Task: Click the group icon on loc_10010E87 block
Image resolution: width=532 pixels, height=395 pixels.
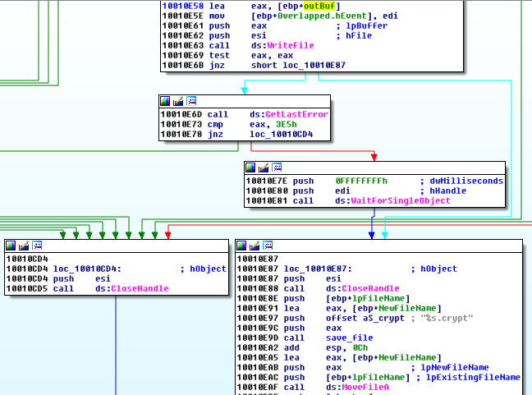Action: click(x=268, y=245)
